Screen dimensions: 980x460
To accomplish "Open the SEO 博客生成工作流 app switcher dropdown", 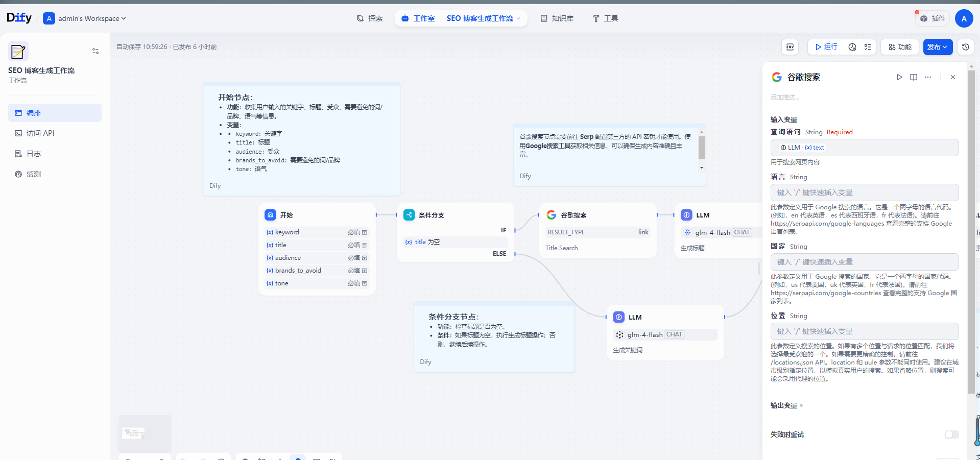I will pyautogui.click(x=484, y=18).
